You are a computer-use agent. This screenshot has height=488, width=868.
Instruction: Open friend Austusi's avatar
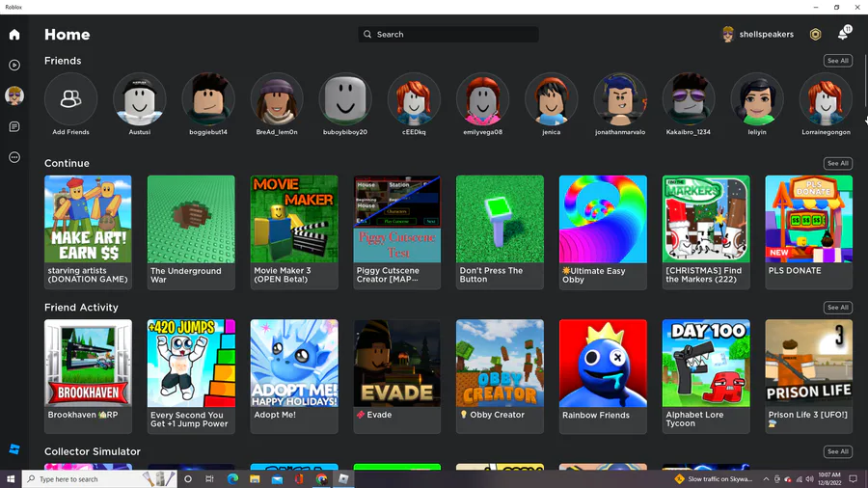click(x=140, y=99)
